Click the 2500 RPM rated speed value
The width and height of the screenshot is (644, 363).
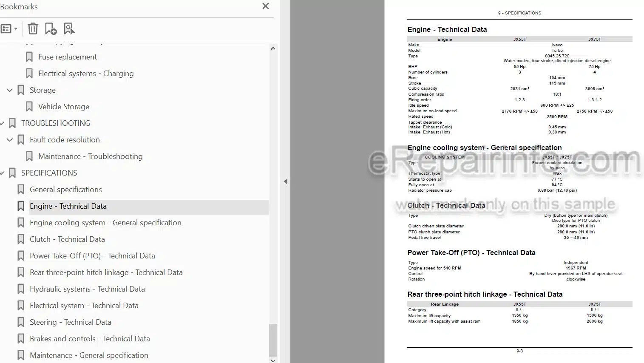(557, 116)
